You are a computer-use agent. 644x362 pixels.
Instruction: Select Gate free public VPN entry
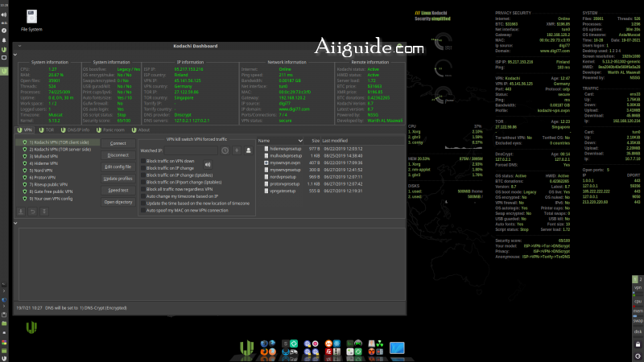click(57, 191)
